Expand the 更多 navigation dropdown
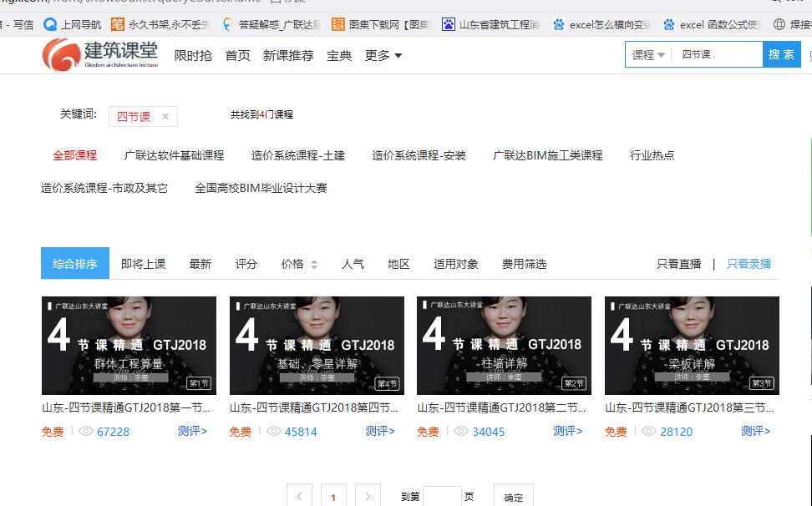812x506 pixels. [383, 55]
